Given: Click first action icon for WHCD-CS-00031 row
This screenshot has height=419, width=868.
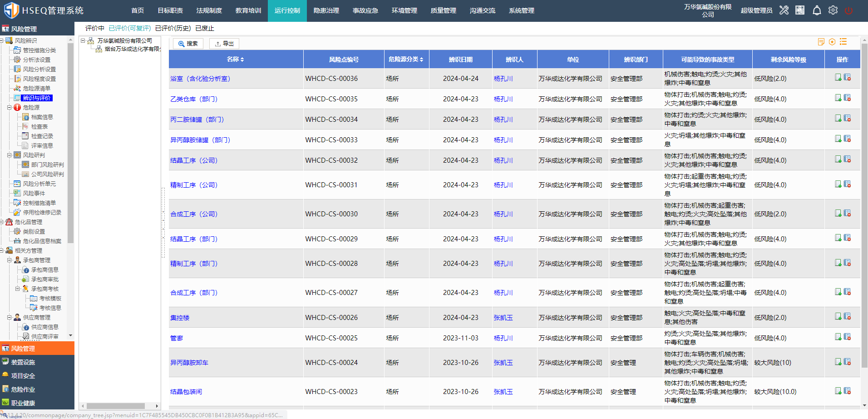Looking at the screenshot, I should (x=838, y=184).
